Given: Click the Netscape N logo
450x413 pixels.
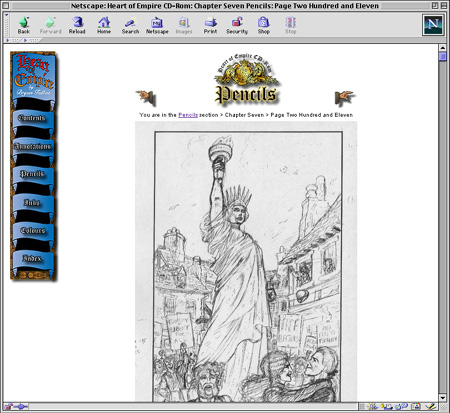Looking at the screenshot, I should click(433, 25).
